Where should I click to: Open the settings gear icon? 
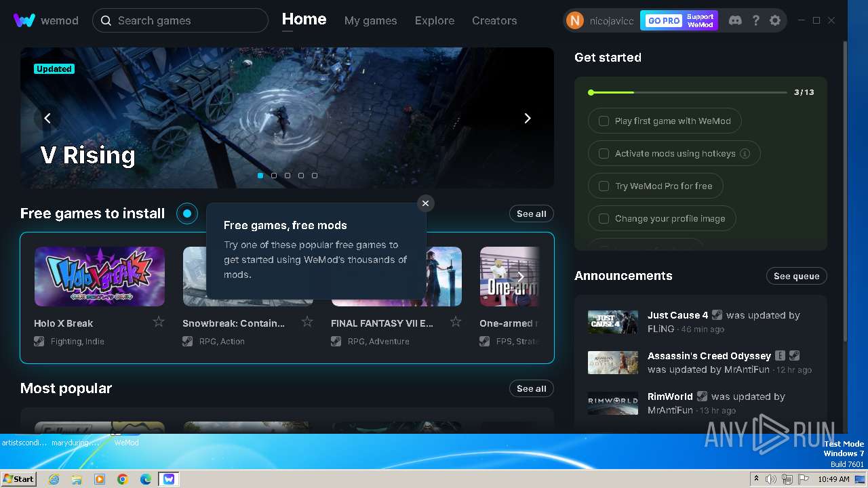click(x=775, y=20)
